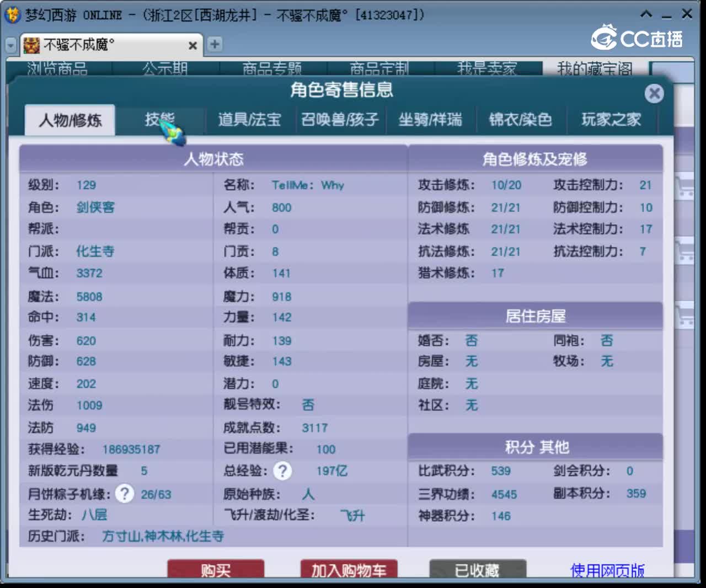Open the 我的藏宝阁 menu
Viewport: 706px width, 588px height.
point(595,68)
